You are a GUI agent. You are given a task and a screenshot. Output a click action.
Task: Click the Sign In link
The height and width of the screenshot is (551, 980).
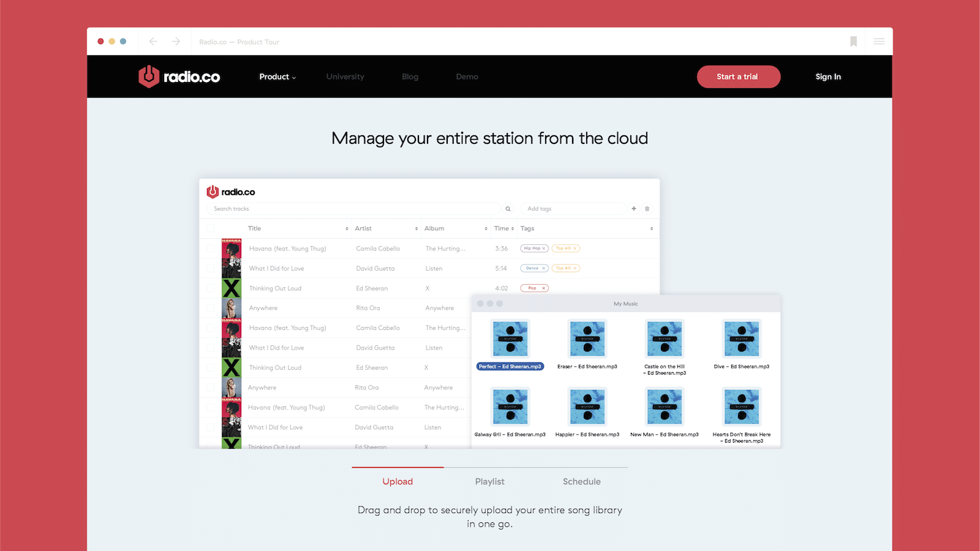pos(828,77)
